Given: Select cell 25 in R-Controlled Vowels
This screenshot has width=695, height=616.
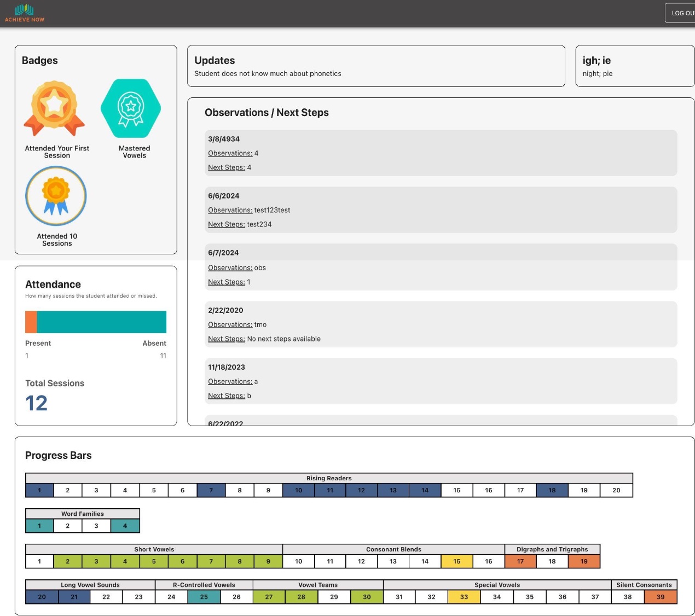Looking at the screenshot, I should click(204, 597).
